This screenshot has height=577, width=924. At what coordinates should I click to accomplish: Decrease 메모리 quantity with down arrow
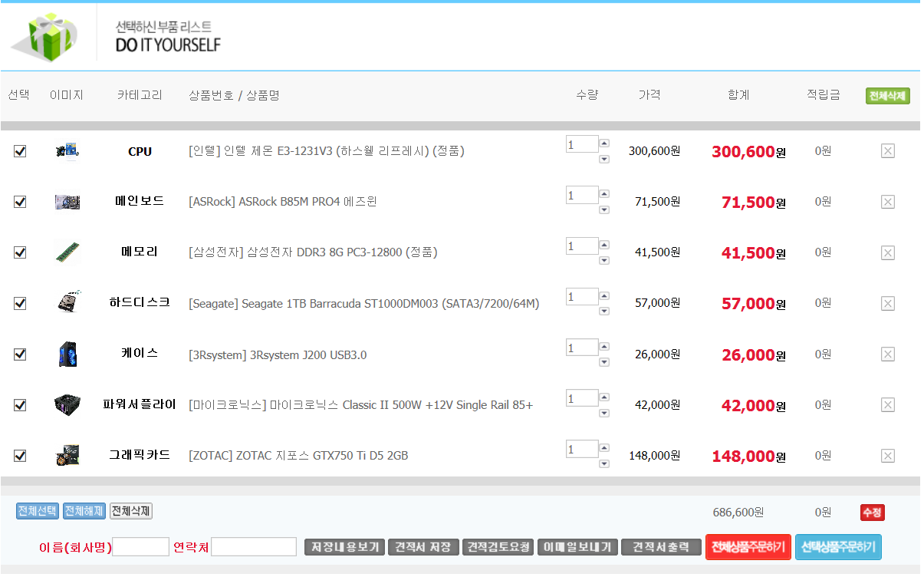pos(604,260)
